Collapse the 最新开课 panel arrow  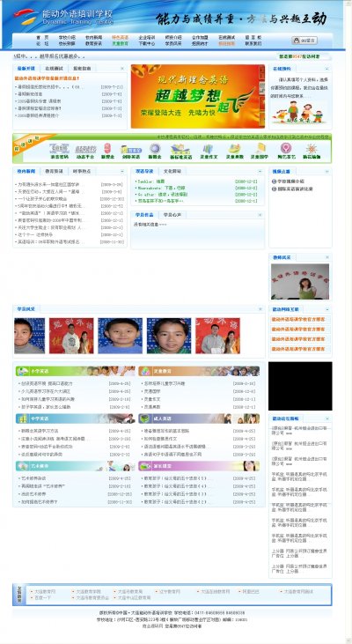pyautogui.click(x=121, y=69)
